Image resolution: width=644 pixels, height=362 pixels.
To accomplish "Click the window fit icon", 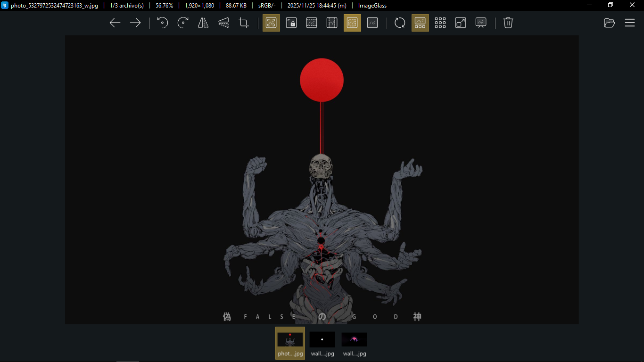I will coord(461,23).
